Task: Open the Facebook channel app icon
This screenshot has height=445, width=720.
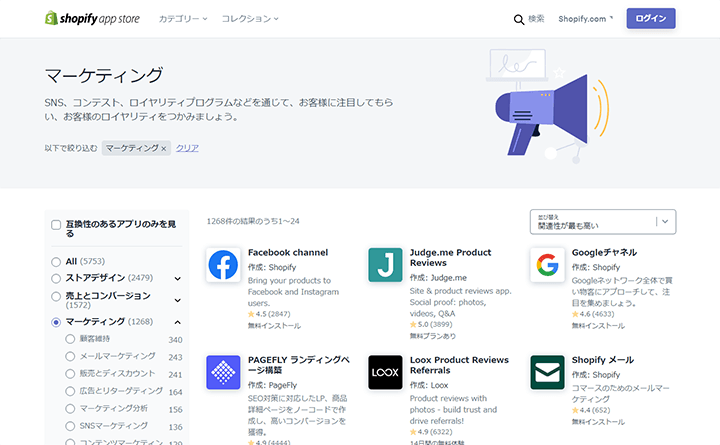Action: [x=224, y=265]
